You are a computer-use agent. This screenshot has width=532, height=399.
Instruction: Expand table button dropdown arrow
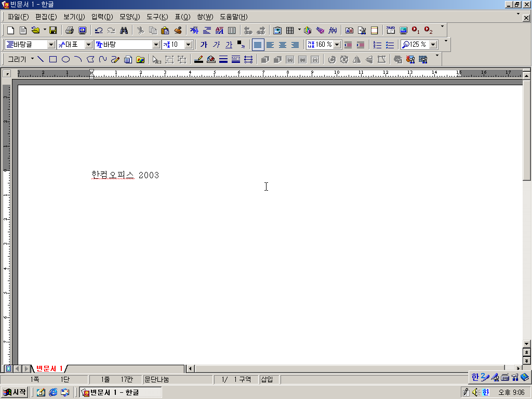[x=299, y=30]
